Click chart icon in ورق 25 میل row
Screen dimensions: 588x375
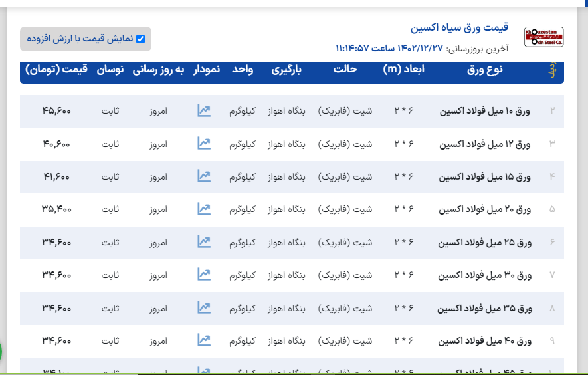pyautogui.click(x=204, y=242)
